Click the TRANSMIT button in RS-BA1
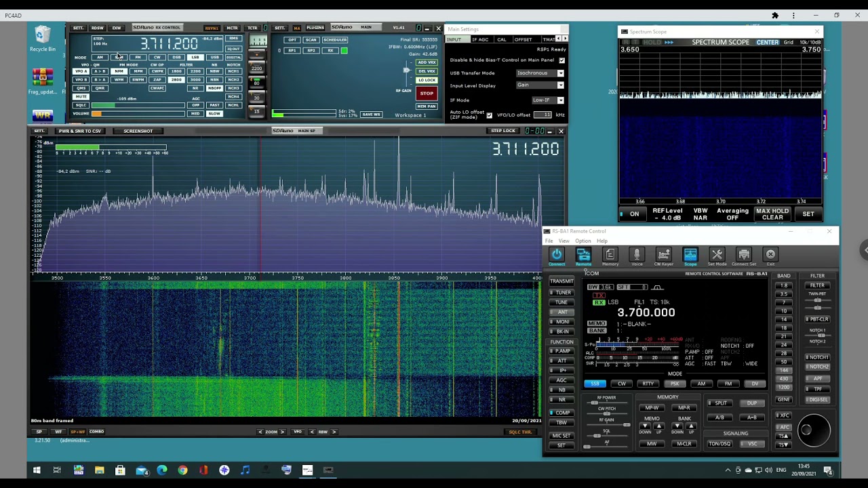This screenshot has width=868, height=488. point(561,281)
